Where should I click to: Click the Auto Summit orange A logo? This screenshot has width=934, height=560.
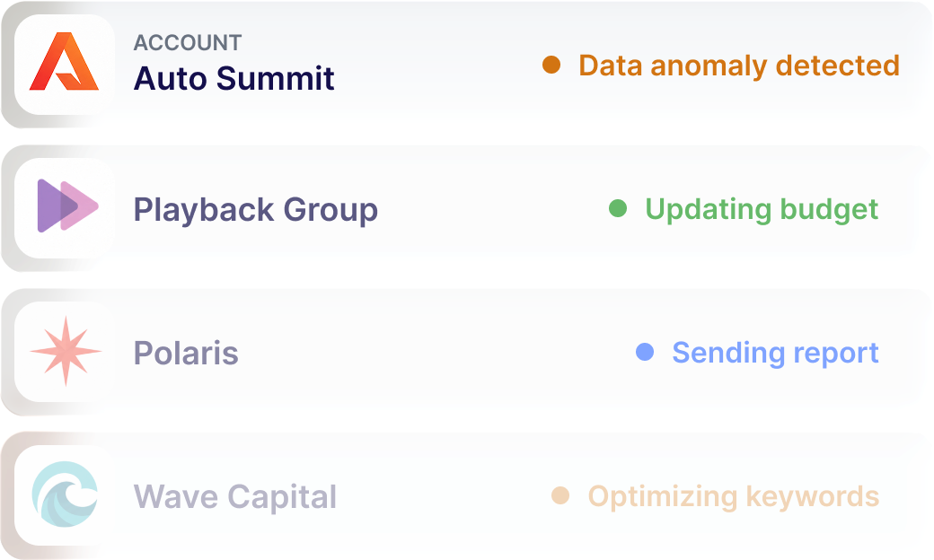coord(65,61)
